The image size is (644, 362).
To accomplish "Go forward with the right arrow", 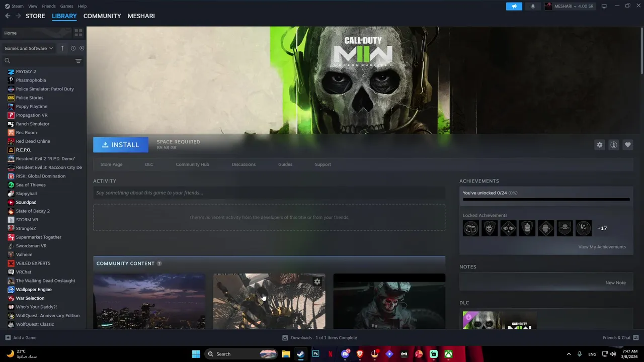I will coord(18,16).
